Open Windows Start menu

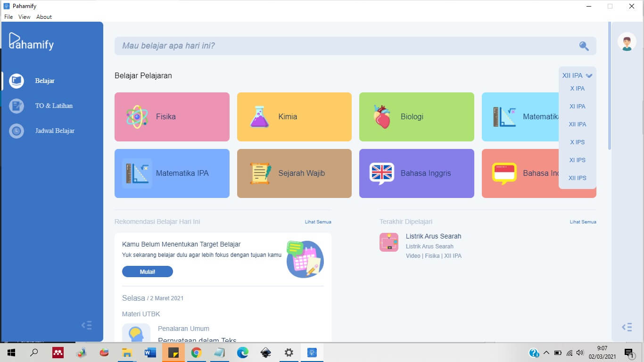coord(11,353)
